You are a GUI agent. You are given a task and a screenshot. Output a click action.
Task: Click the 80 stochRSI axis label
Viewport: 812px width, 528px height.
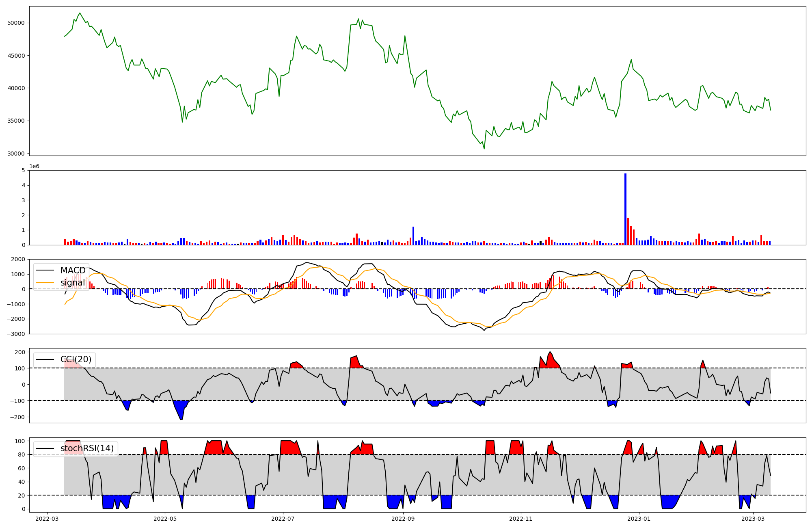point(21,455)
